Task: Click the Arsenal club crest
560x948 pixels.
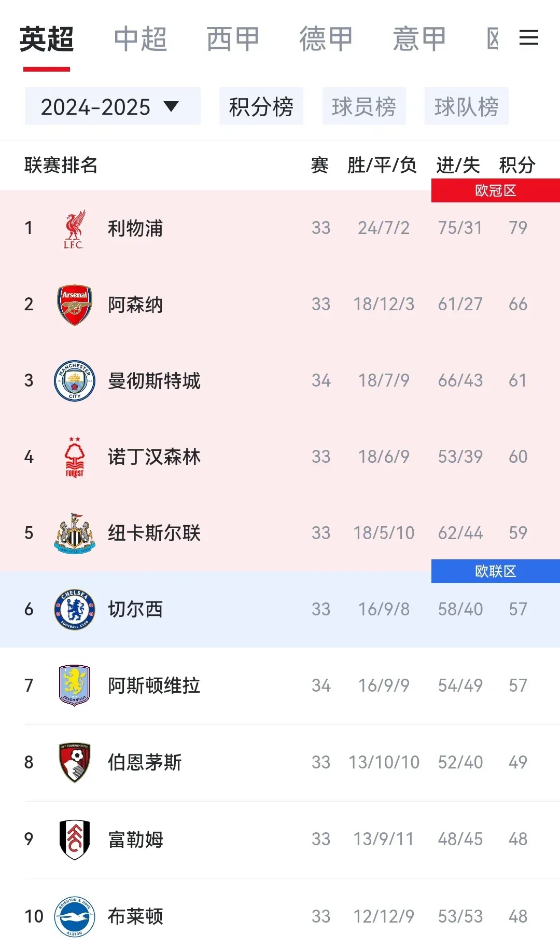Action: tap(74, 304)
